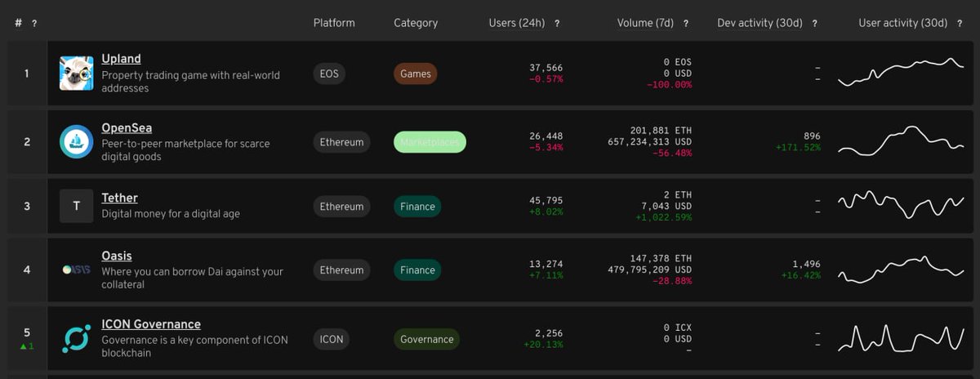Click the 147,378 ETH volume value
980x379 pixels.
coord(661,258)
